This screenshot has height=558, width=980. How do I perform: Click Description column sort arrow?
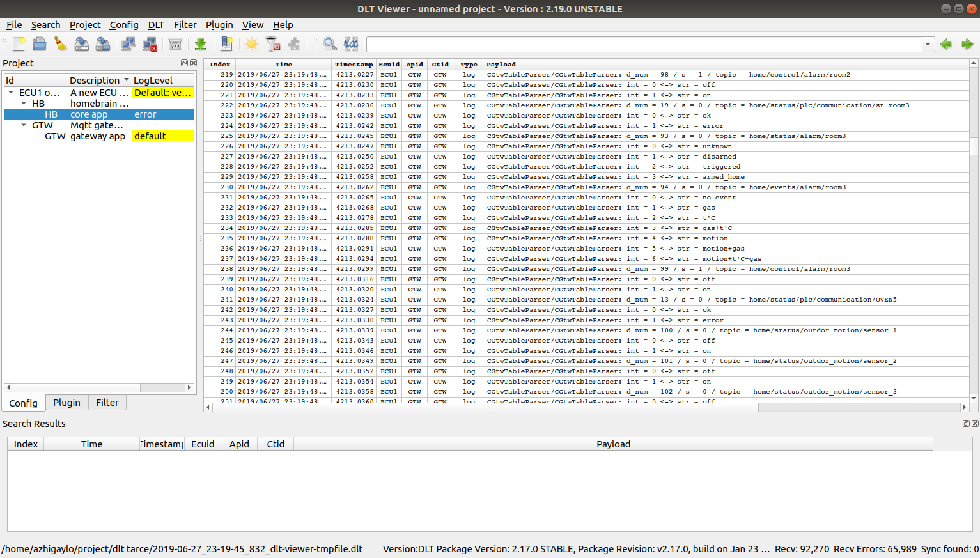(127, 80)
